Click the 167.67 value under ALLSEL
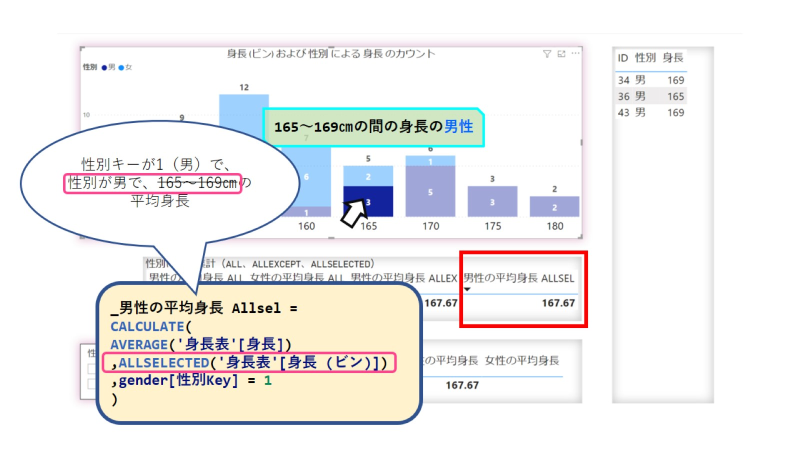This screenshot has height=450, width=800. [x=558, y=303]
